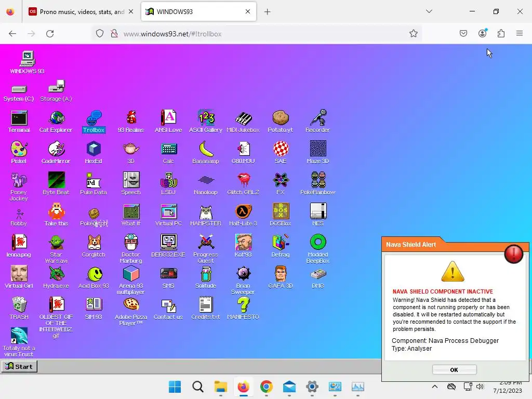Open the Potato.yt icon
The height and width of the screenshot is (399, 532).
click(280, 122)
